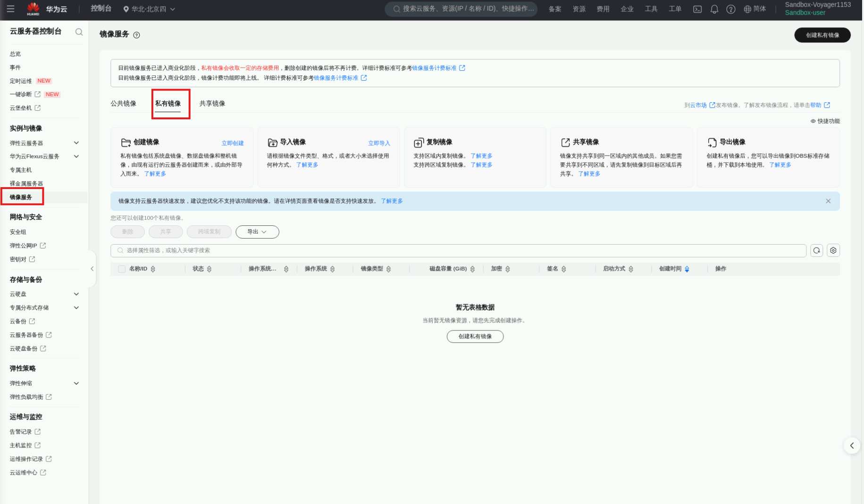Click the 立即导入 link
Viewport: 864px width, 504px height.
(x=379, y=143)
